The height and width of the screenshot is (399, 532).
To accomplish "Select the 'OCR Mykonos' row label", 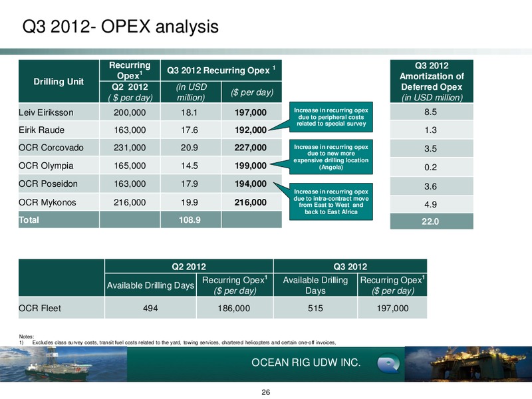I will pyautogui.click(x=47, y=202).
